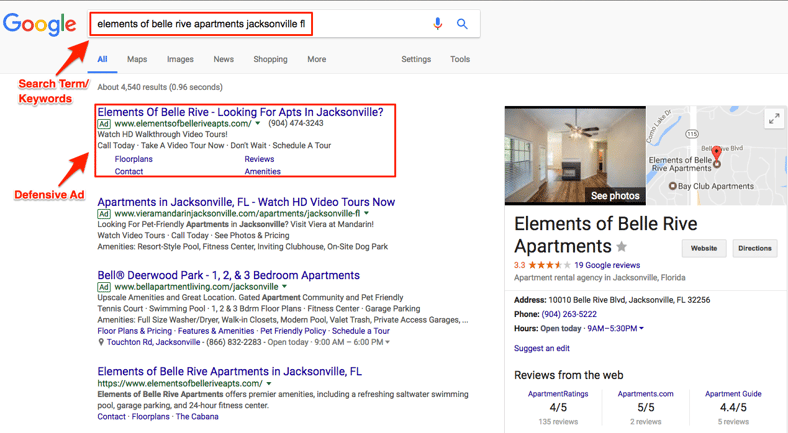Open the Floorplans ad sitelink
The width and height of the screenshot is (788, 433).
133,159
